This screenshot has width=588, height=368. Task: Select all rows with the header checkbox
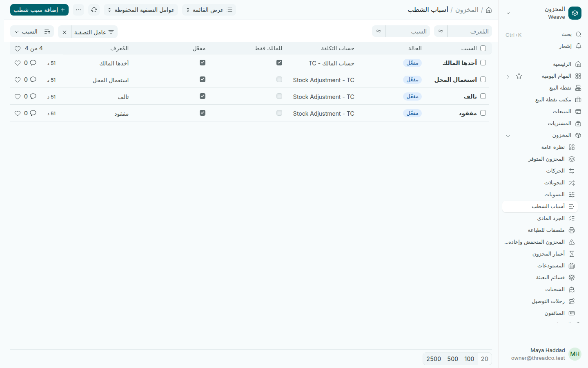click(x=483, y=48)
